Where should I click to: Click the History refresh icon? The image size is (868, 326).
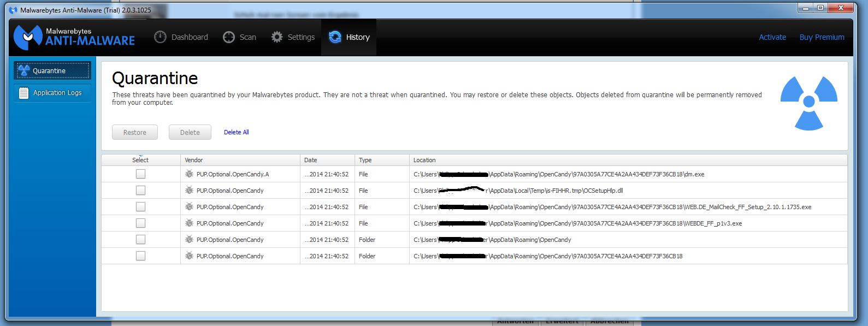[x=335, y=37]
